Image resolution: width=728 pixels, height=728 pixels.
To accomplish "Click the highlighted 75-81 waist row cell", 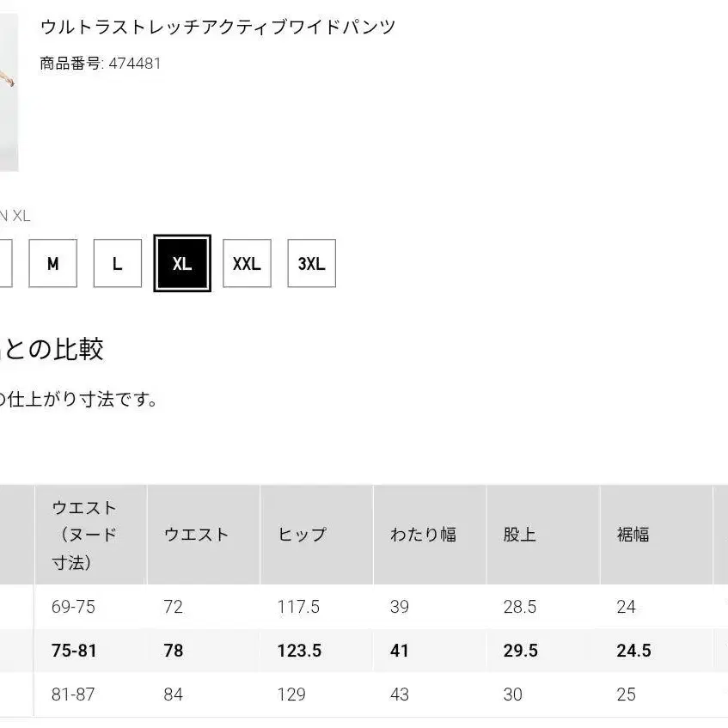I will pyautogui.click(x=75, y=651).
